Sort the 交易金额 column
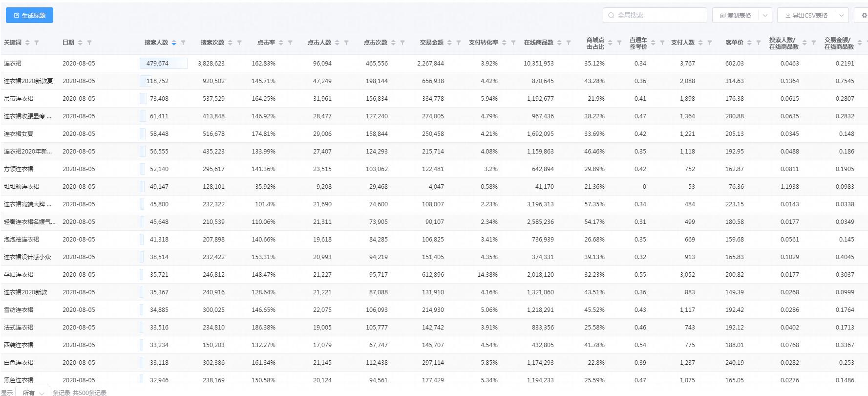 449,43
